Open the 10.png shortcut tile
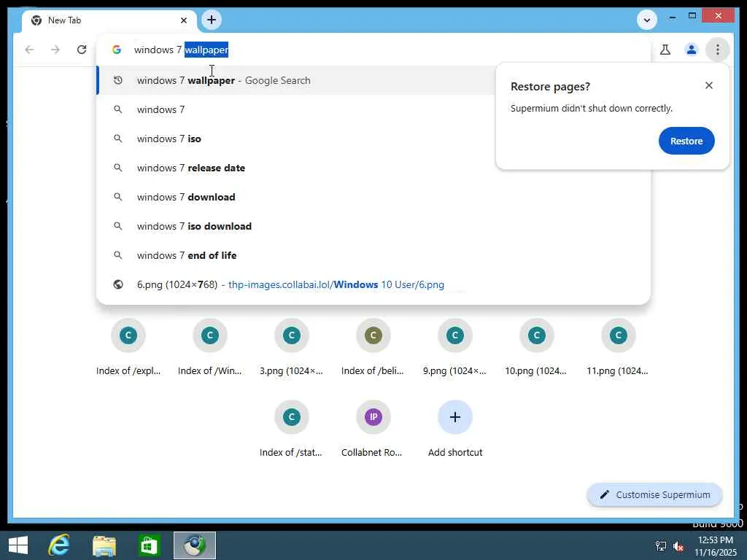This screenshot has height=560, width=747. [x=536, y=348]
